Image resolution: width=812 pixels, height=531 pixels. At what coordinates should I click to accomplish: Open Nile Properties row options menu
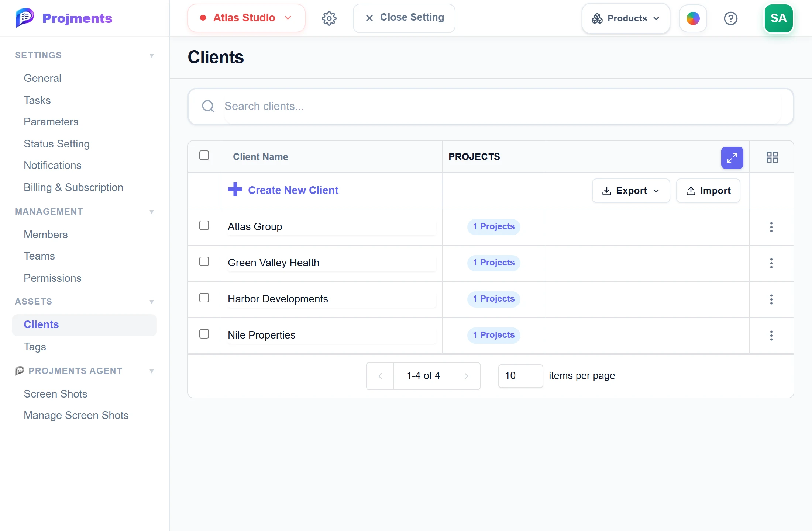tap(771, 336)
